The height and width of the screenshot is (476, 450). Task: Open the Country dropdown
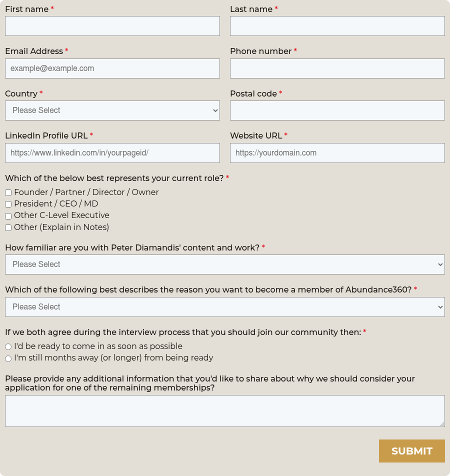coord(112,110)
